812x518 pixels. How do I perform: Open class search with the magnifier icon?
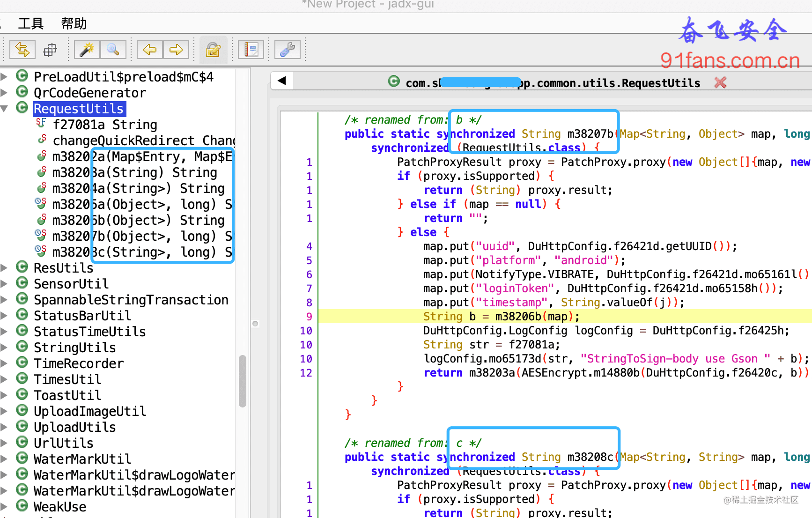point(113,49)
